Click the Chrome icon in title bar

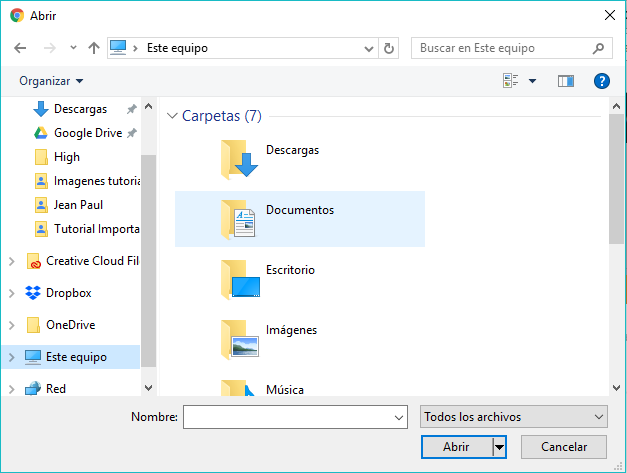click(x=17, y=15)
